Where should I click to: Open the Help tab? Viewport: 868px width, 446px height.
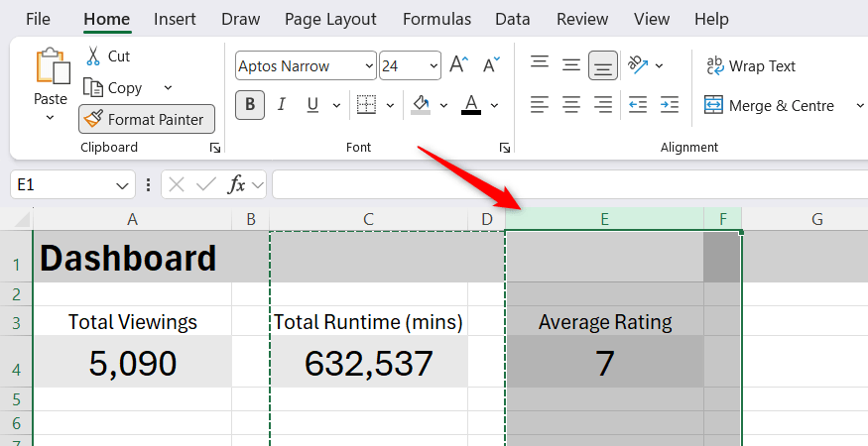[x=711, y=20]
